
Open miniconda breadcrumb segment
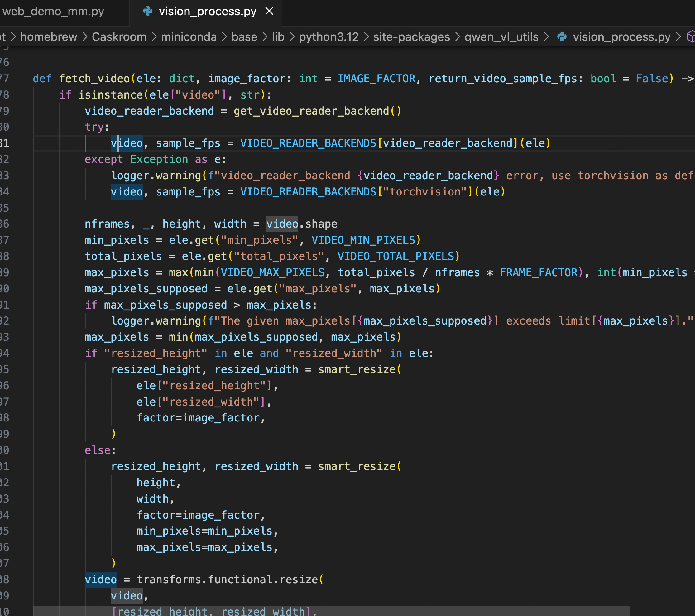[189, 37]
